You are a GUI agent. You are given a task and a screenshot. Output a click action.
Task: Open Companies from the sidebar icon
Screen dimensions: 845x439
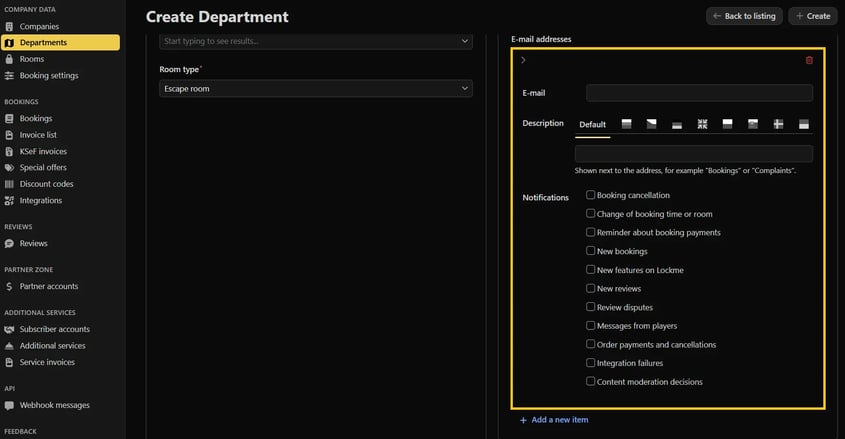tap(9, 26)
